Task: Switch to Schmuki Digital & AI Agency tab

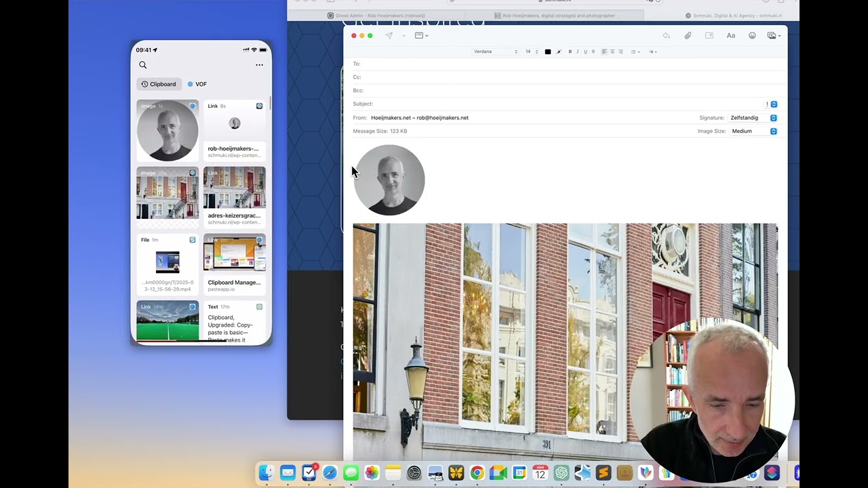Action: click(734, 16)
